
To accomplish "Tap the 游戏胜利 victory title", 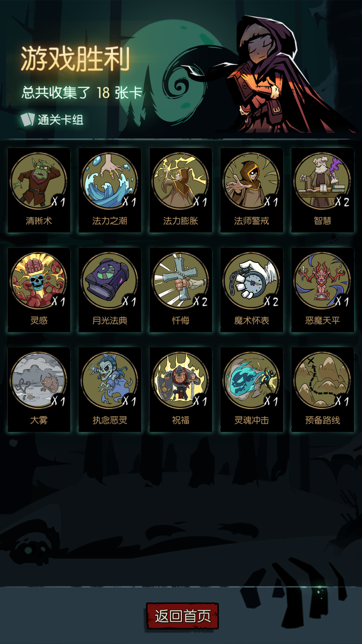I will coord(75,59).
